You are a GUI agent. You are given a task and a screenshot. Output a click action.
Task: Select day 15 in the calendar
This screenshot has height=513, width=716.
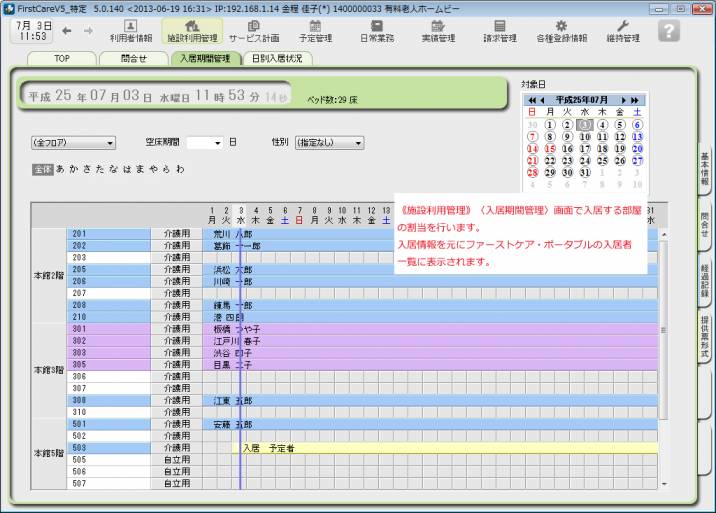[549, 148]
